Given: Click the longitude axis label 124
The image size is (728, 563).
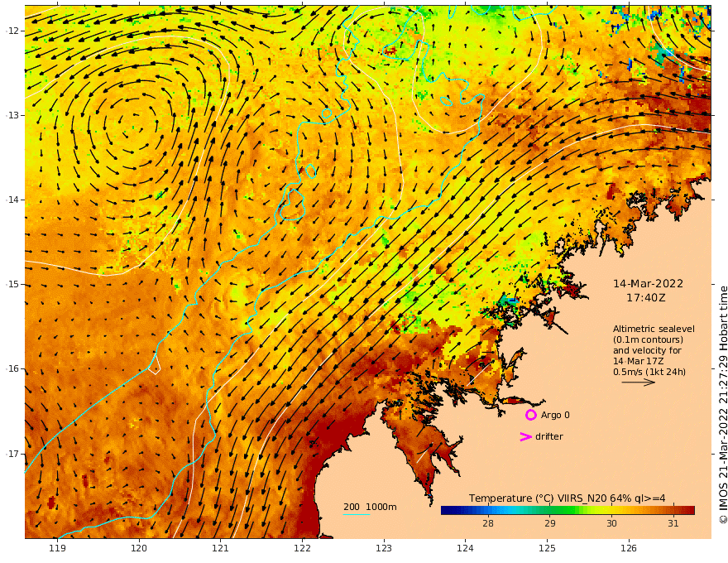Looking at the screenshot, I should click(466, 548).
